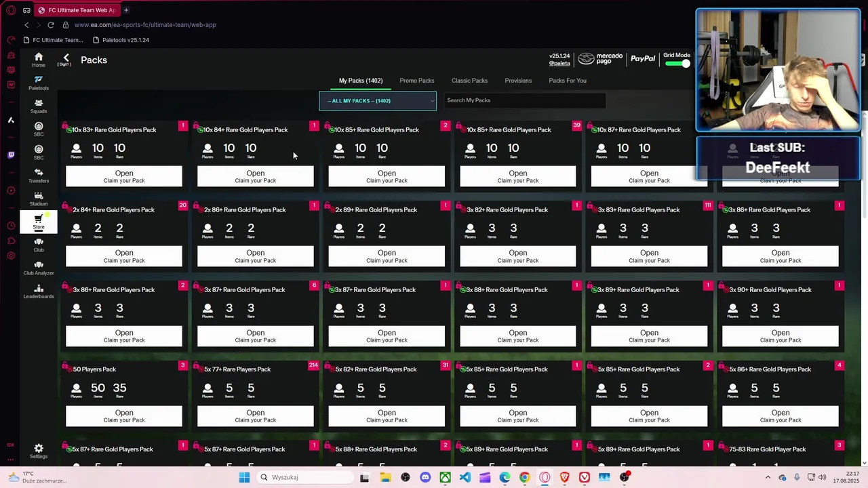This screenshot has height=488, width=868.
Task: Open the 5x 86+ Rare Gold pack
Action: pyautogui.click(x=781, y=416)
